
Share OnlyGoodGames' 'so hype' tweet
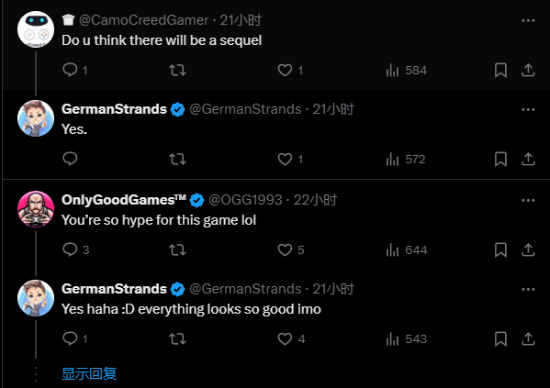pyautogui.click(x=528, y=250)
